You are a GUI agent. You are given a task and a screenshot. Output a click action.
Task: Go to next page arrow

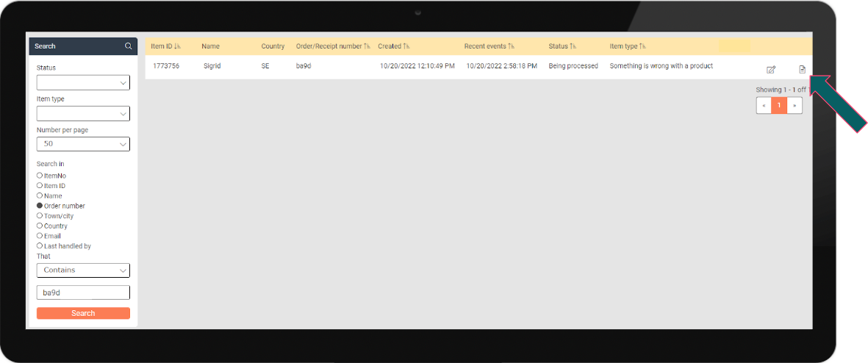tap(795, 105)
